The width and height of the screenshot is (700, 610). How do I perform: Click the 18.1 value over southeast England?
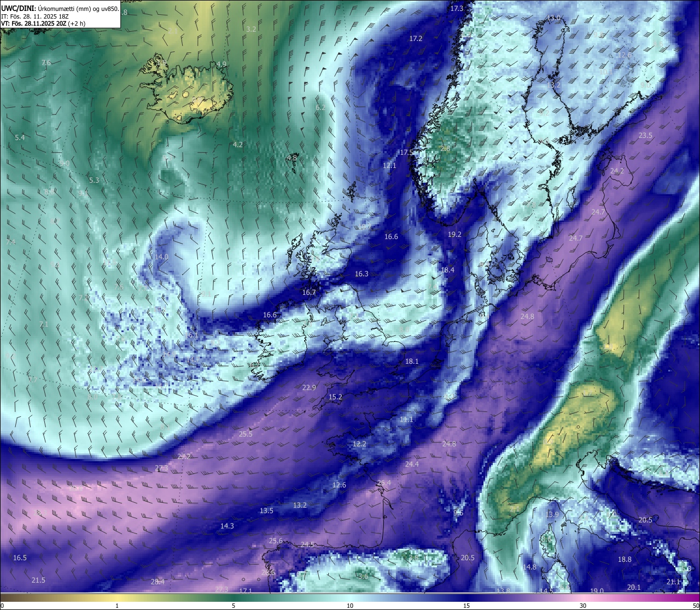click(412, 361)
